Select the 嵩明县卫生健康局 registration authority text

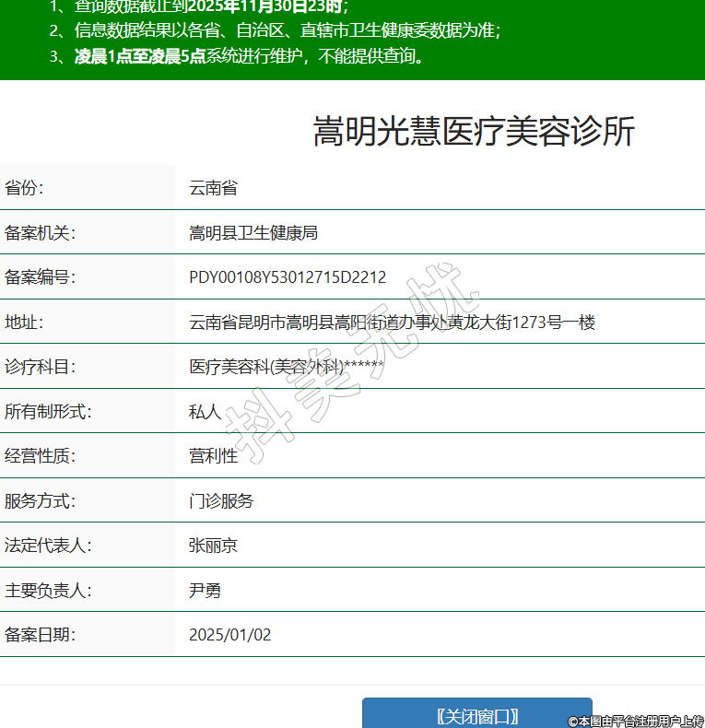point(253,233)
